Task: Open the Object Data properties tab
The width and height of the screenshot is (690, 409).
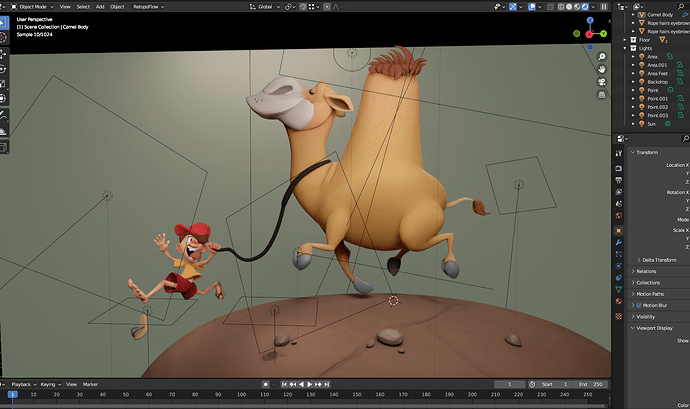Action: (619, 289)
